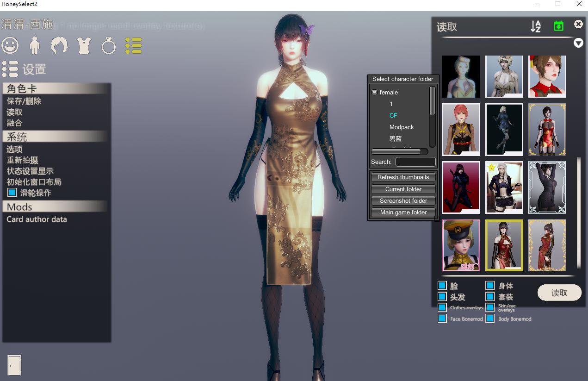Select the CF character folder
The image size is (588, 381).
click(393, 115)
